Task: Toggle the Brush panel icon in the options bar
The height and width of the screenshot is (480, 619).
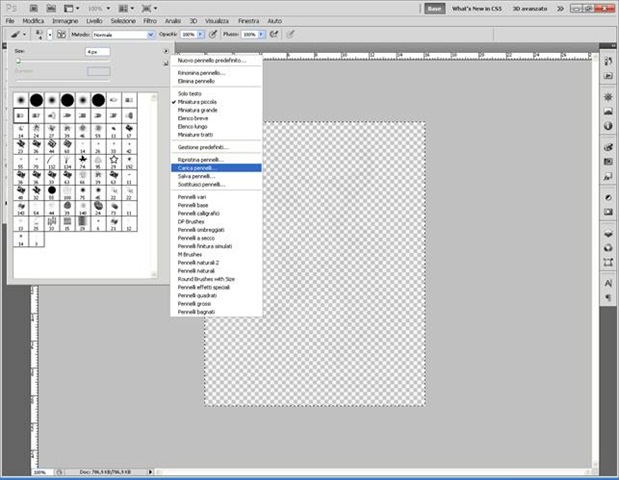Action: pyautogui.click(x=61, y=35)
